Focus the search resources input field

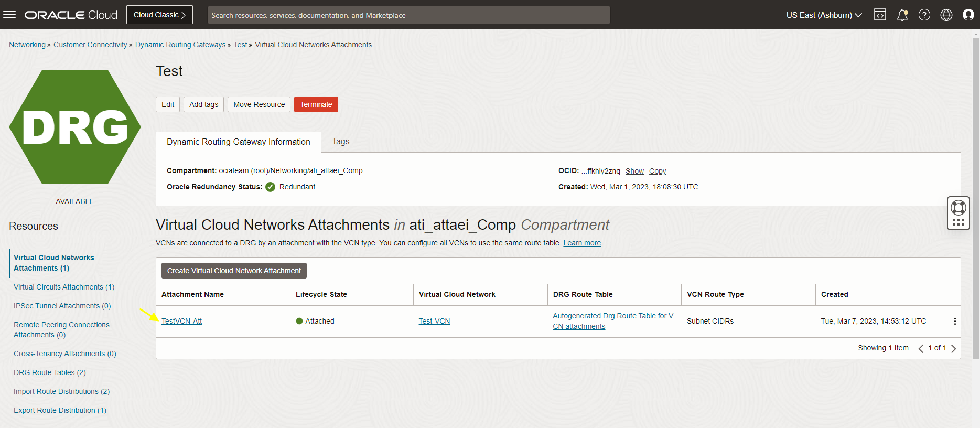click(409, 15)
